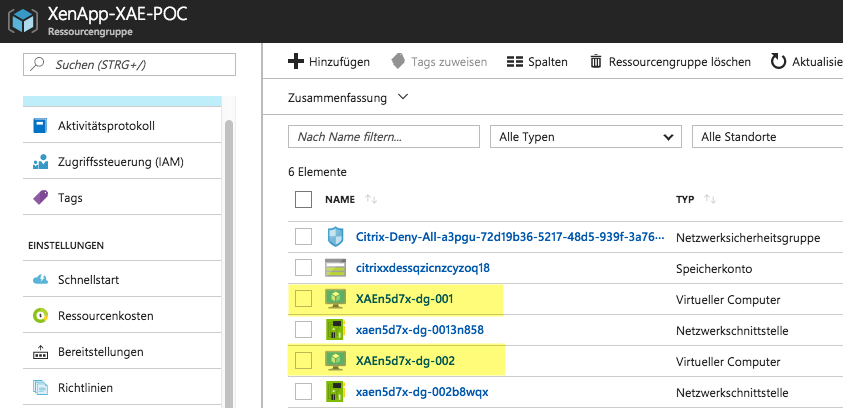Click the network interface icon of xaen5d7x-dg-002b8wqx
843x408 pixels.
point(335,391)
